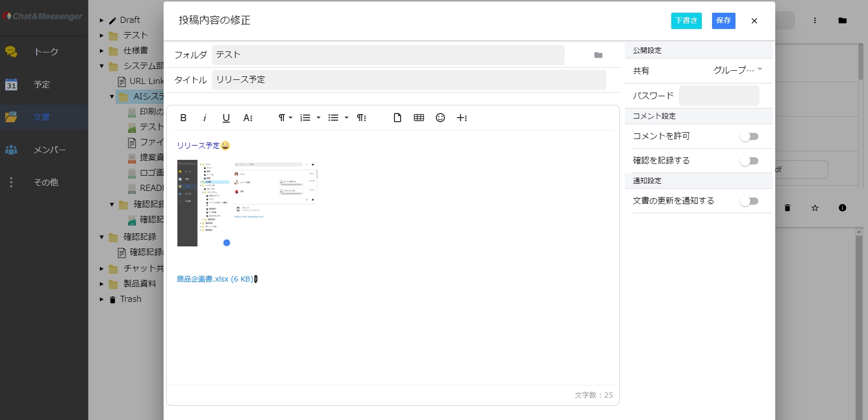This screenshot has height=420, width=868.
Task: Apply italic formatting
Action: 204,118
